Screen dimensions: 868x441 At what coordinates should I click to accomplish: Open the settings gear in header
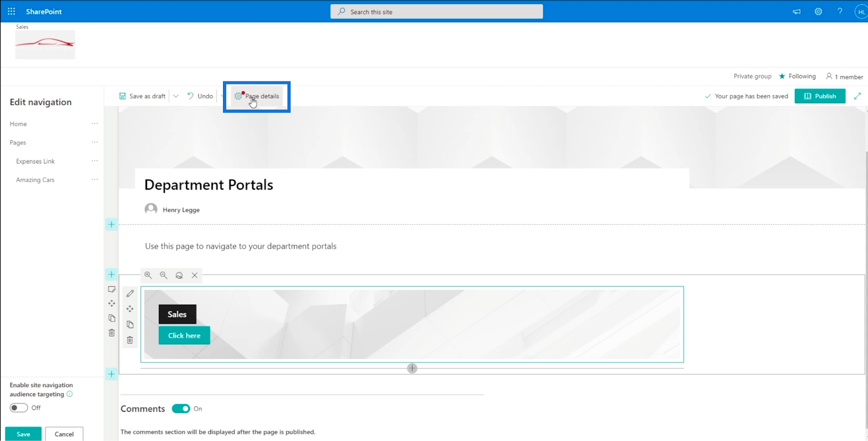[818, 11]
